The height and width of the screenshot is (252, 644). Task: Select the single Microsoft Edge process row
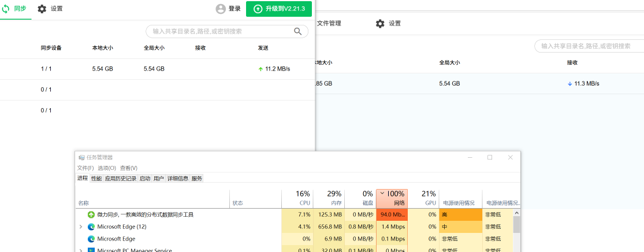[x=294, y=239]
